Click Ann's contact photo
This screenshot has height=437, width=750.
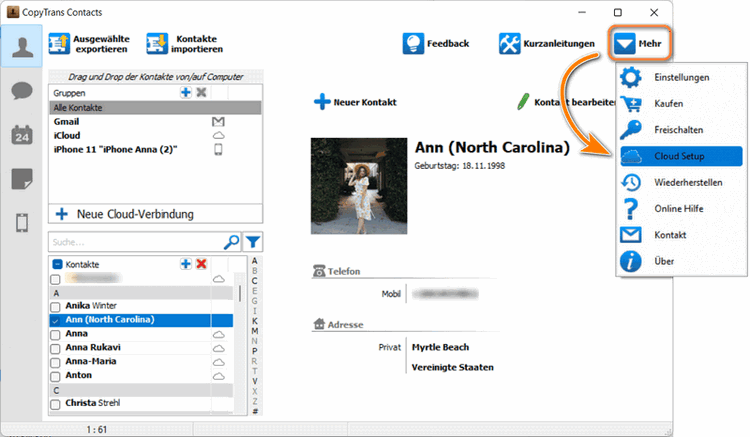[359, 186]
